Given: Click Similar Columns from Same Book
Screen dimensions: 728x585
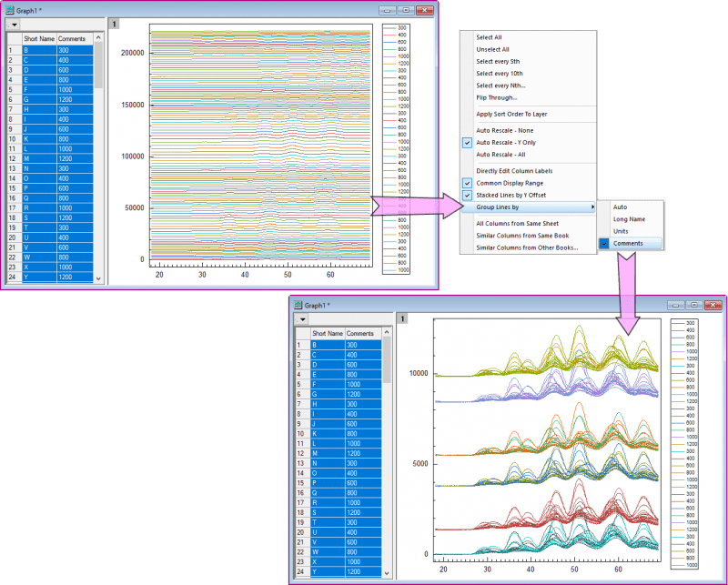Looking at the screenshot, I should click(522, 236).
